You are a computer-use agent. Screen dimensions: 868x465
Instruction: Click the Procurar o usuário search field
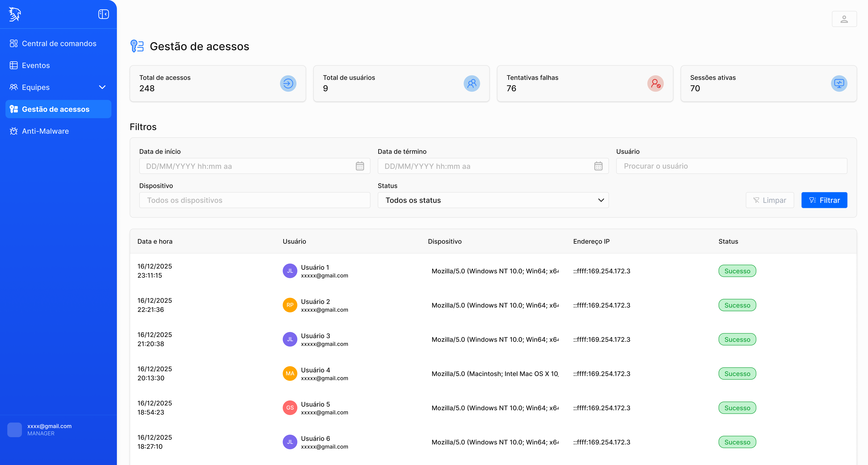[731, 166]
